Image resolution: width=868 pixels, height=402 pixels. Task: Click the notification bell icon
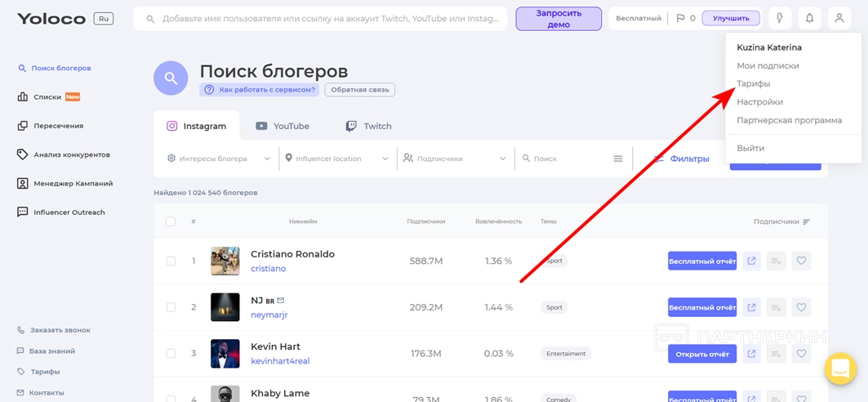pyautogui.click(x=809, y=18)
